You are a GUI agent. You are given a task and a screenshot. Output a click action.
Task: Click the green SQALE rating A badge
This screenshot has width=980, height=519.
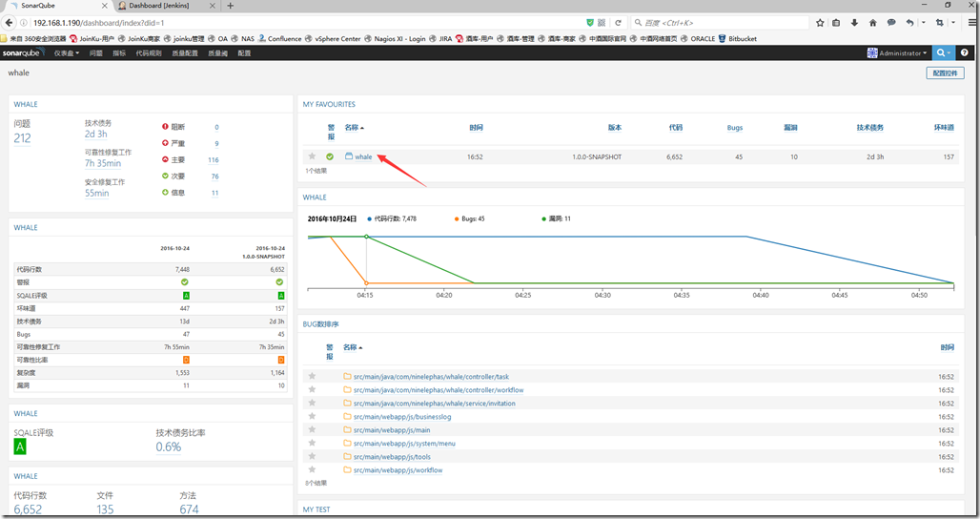[x=20, y=446]
